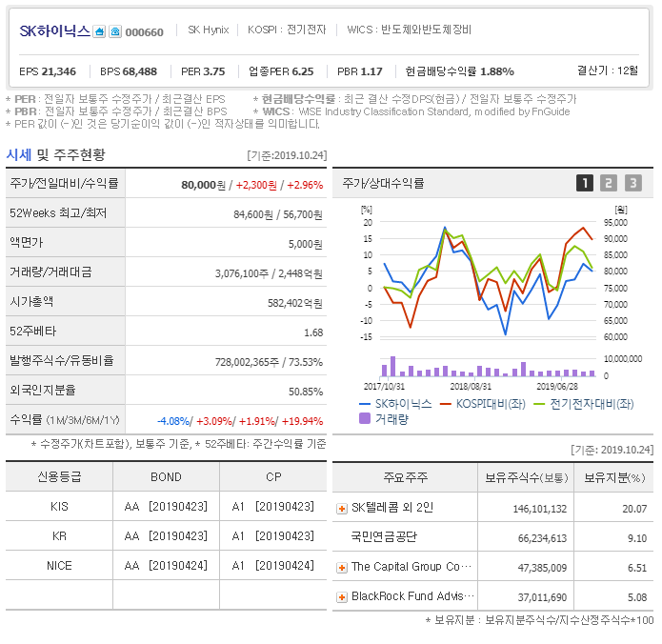Screen dimensions: 662x644
Task: Select trading volume 3,076,100주 value
Action: [242, 273]
